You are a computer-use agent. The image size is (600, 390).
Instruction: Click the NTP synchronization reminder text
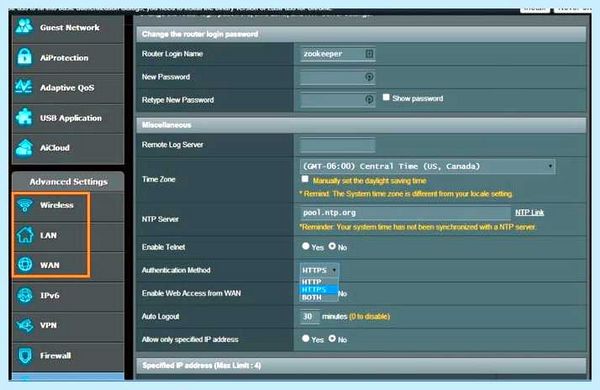point(417,227)
